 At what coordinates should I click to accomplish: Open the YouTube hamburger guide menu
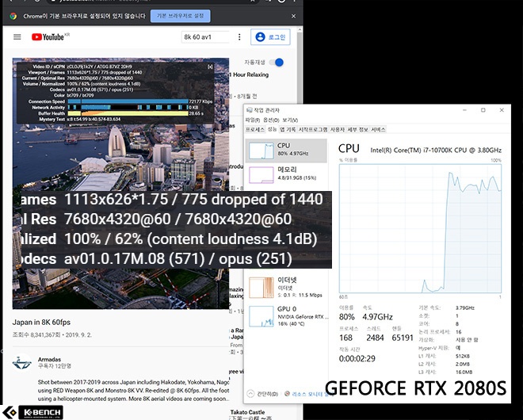click(x=17, y=37)
